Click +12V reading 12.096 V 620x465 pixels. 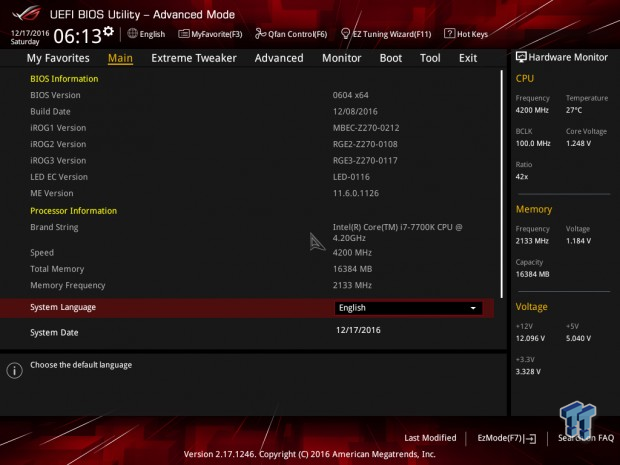pos(530,338)
